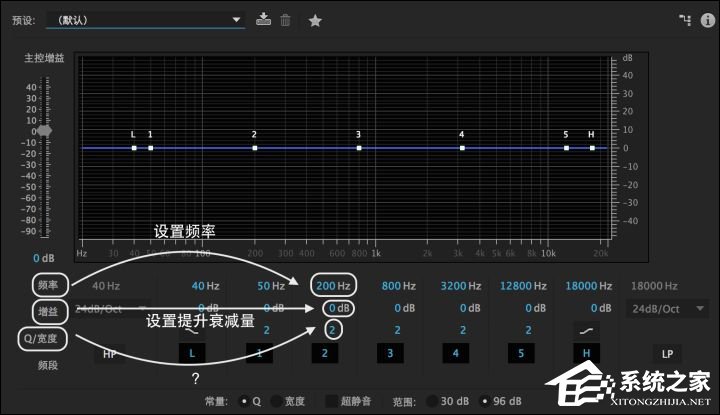Click the 50 Hz frequency value
The width and height of the screenshot is (720, 415).
[271, 286]
